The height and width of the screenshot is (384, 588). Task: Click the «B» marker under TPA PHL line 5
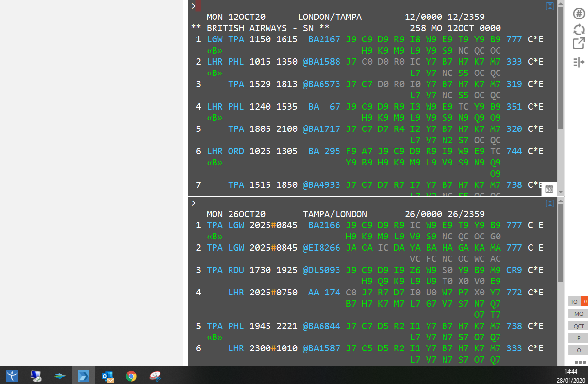214,337
